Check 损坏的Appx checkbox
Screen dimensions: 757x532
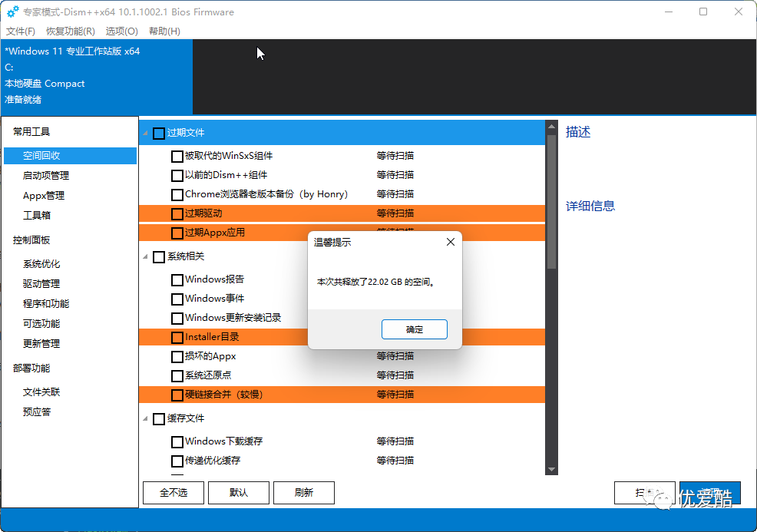[177, 357]
